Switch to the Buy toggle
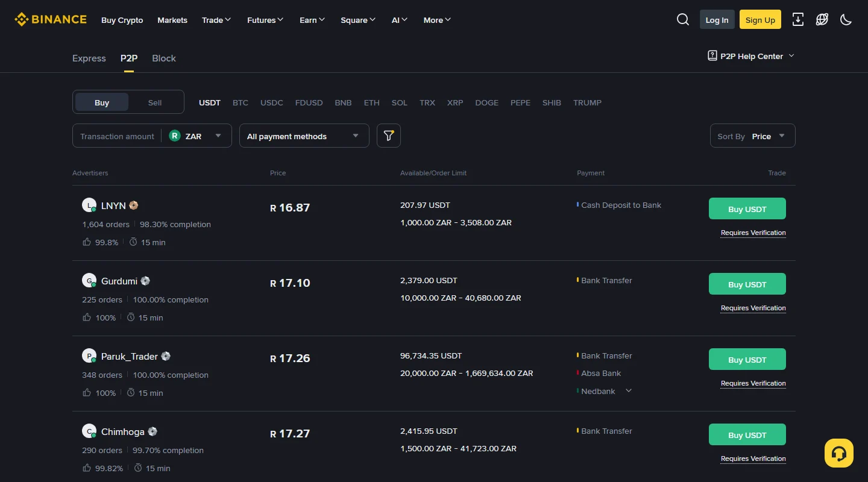This screenshot has width=868, height=482. (102, 102)
